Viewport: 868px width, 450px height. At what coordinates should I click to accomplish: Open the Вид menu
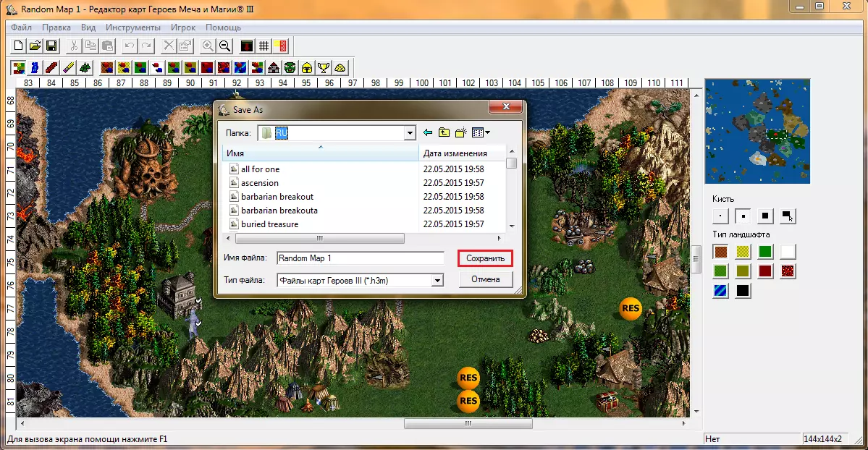pyautogui.click(x=88, y=27)
